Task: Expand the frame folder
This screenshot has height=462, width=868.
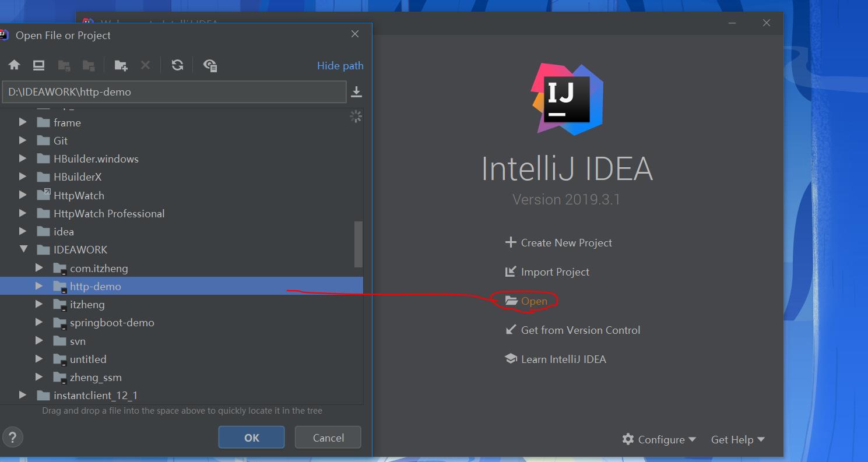Action: tap(23, 122)
